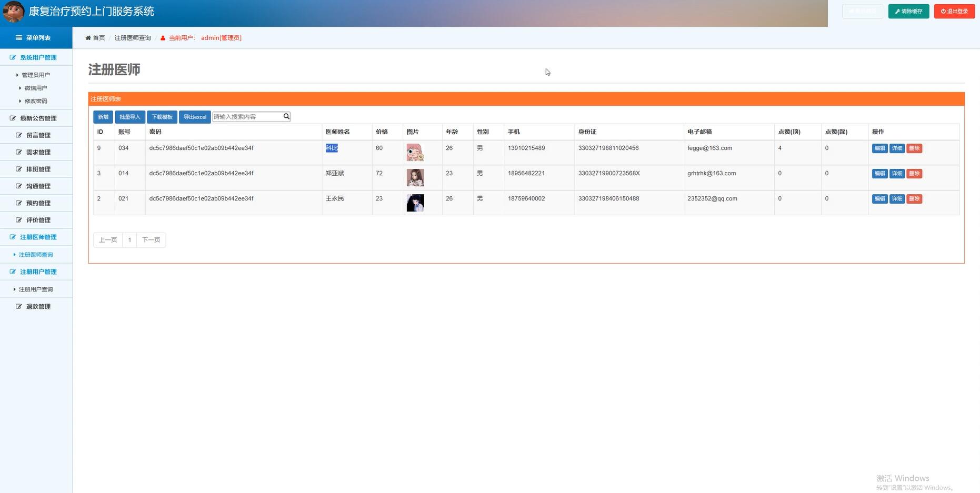Viewport: 980px width, 493px height.
Task: Expand the 微信用户 submenu item
Action: [35, 88]
